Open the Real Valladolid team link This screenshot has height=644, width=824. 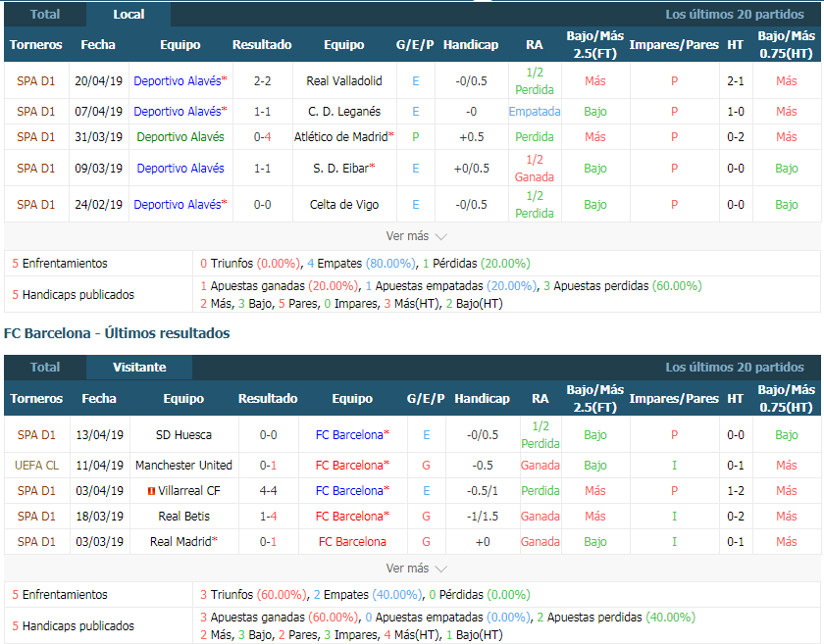tap(344, 81)
